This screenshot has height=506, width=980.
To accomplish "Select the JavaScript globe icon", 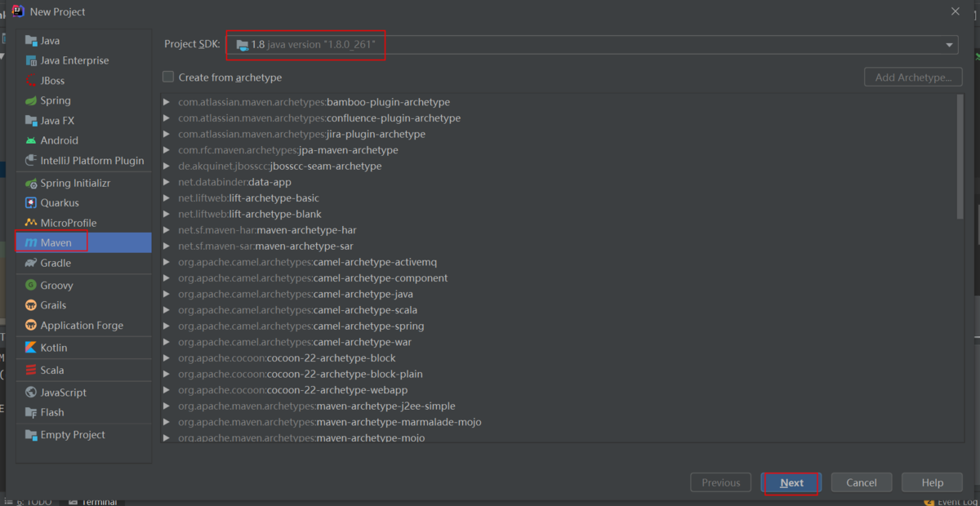I will [31, 393].
